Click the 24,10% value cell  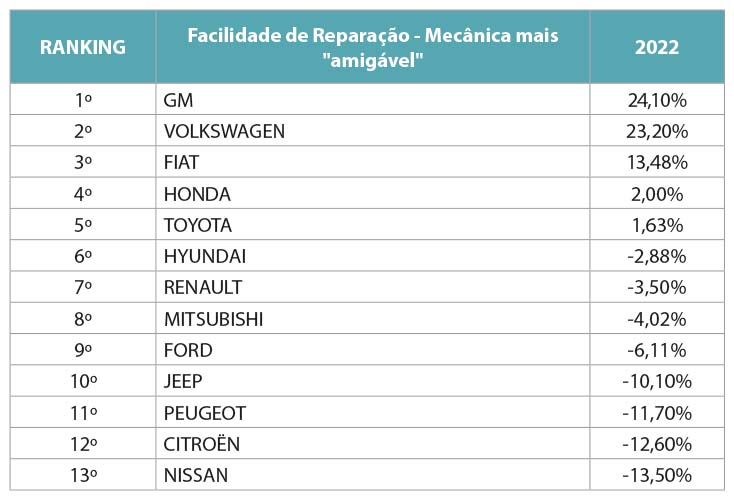pyautogui.click(x=657, y=100)
